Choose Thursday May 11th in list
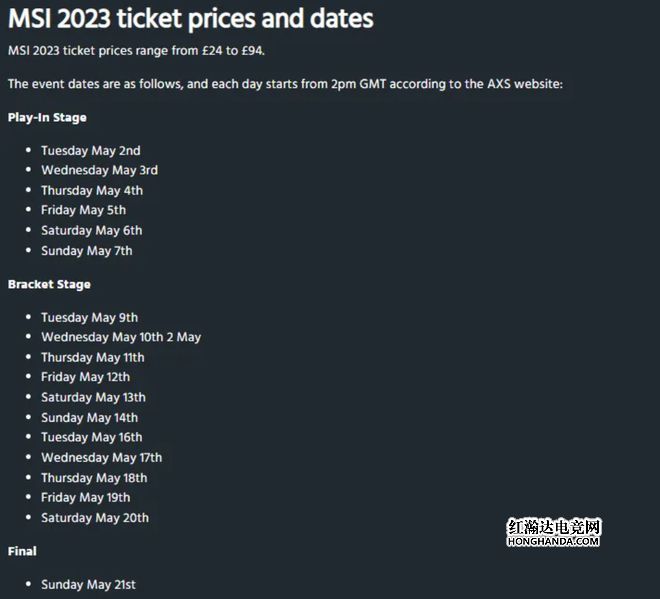660x599 pixels. 93,357
